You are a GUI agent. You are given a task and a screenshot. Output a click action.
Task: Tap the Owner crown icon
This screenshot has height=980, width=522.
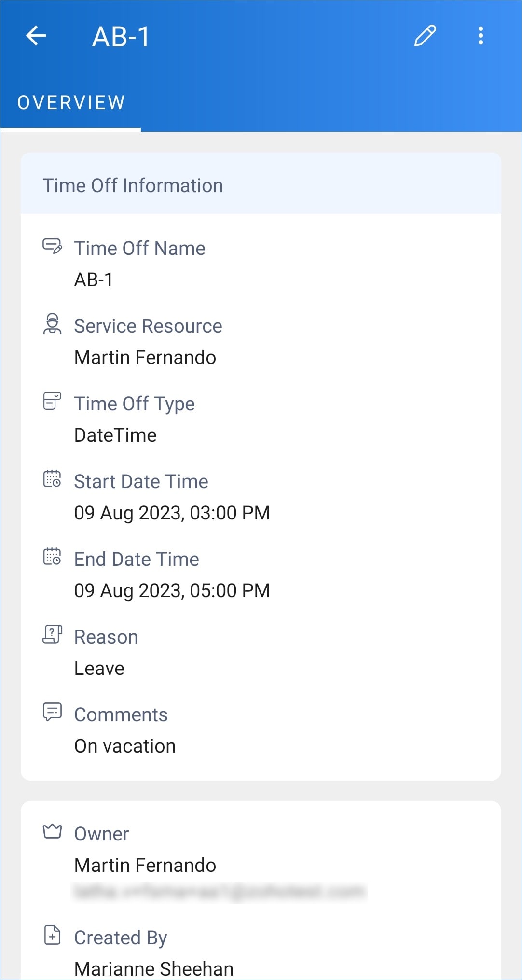pos(52,831)
